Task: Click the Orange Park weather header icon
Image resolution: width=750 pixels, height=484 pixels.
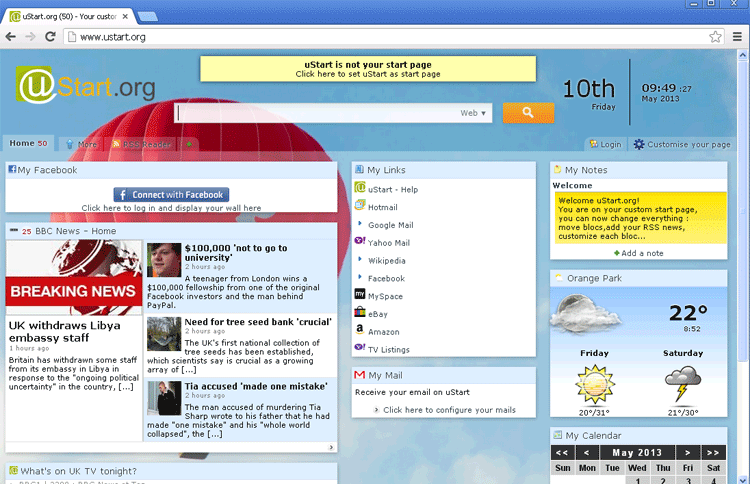Action: pyautogui.click(x=558, y=277)
